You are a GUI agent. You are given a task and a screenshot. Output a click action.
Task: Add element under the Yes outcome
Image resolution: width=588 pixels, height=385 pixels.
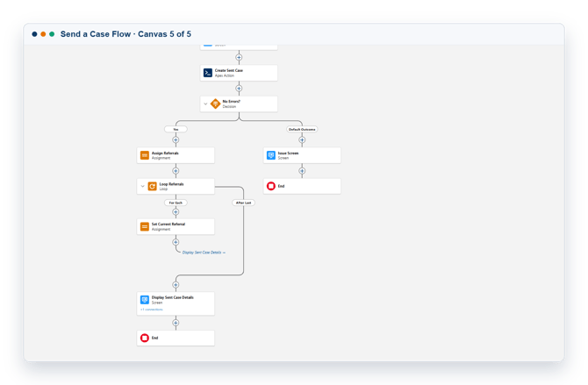click(176, 139)
